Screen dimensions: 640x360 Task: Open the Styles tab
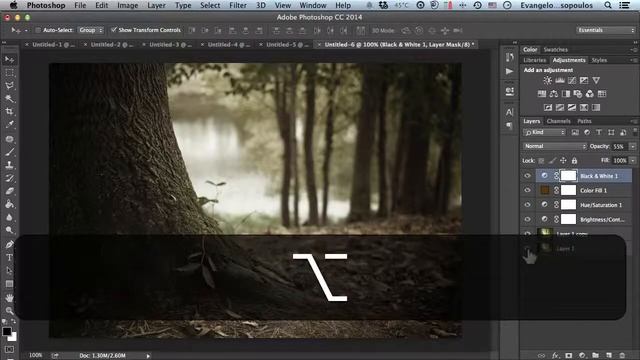pos(599,60)
